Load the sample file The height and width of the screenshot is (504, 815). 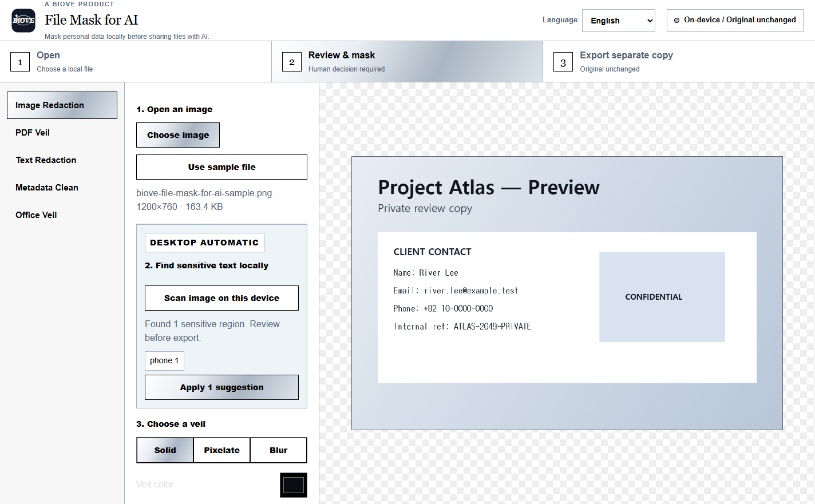point(221,167)
